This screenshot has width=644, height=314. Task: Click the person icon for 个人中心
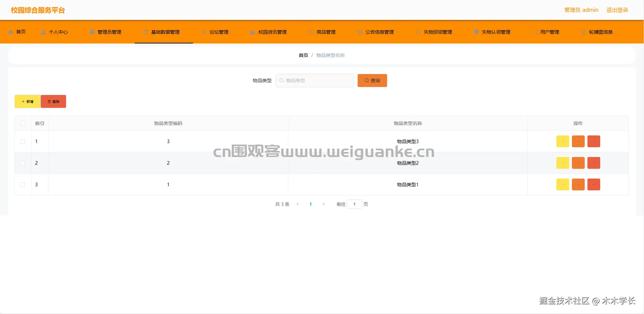click(43, 32)
